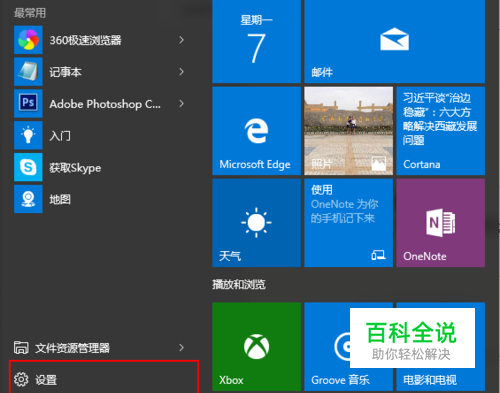Open the 天气 weather tile
This screenshot has width=500, height=393.
coord(256,223)
